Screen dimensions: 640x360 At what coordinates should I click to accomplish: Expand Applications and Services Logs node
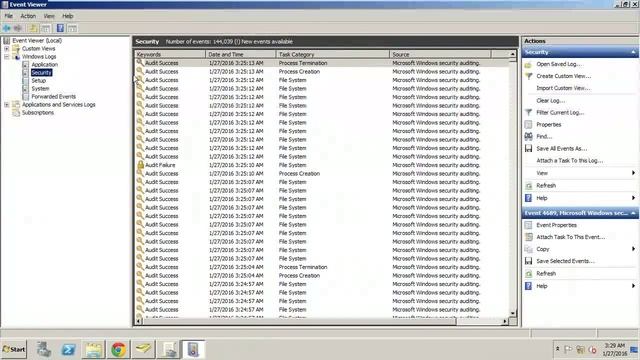7,104
